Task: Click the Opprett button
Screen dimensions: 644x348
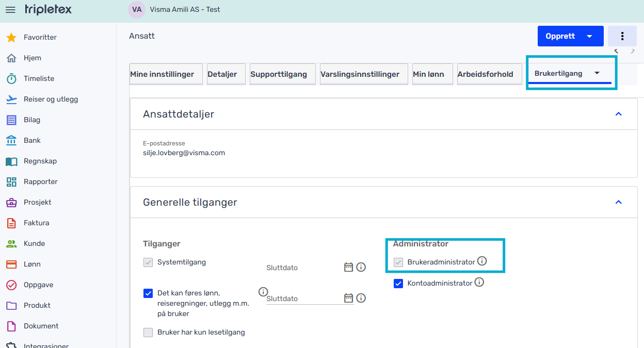Action: (x=560, y=36)
